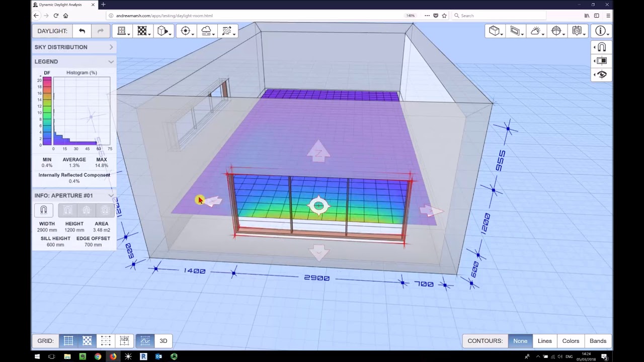
Task: Open the Windows Start menu
Action: click(x=37, y=356)
